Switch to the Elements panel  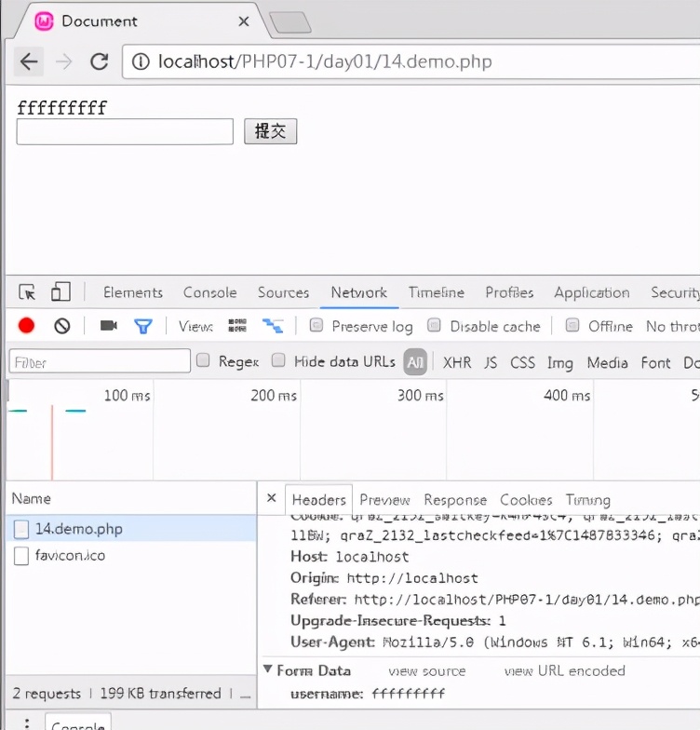133,292
